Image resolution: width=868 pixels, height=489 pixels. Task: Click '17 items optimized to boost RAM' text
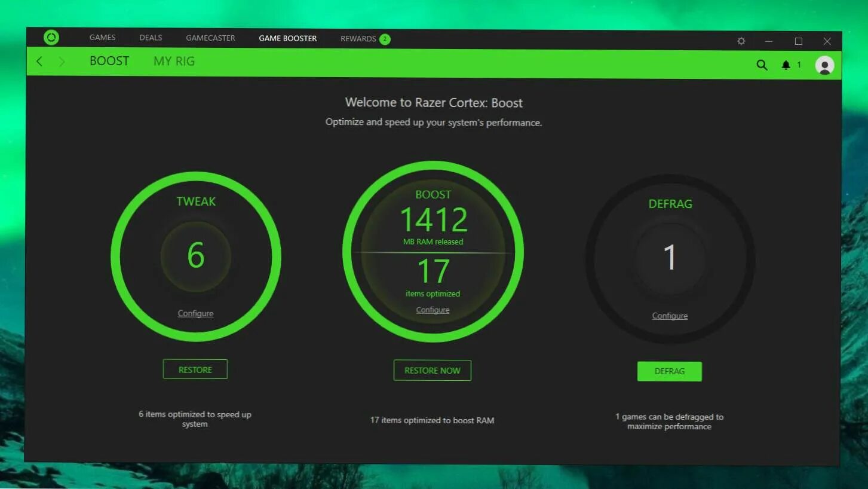click(x=433, y=420)
